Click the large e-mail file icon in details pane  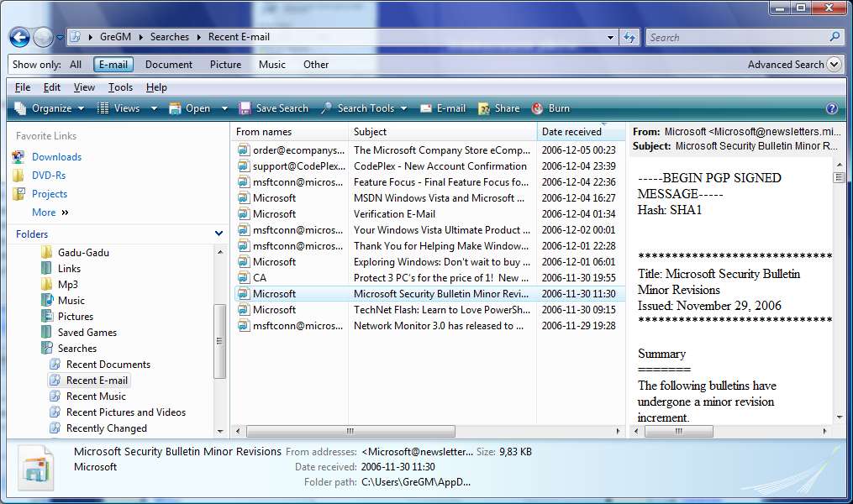(35, 468)
